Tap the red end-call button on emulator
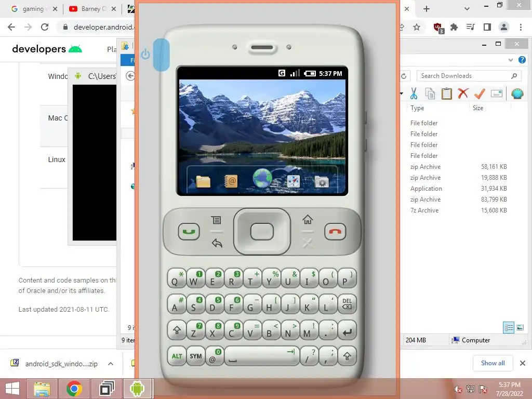This screenshot has height=399, width=532. coord(335,232)
